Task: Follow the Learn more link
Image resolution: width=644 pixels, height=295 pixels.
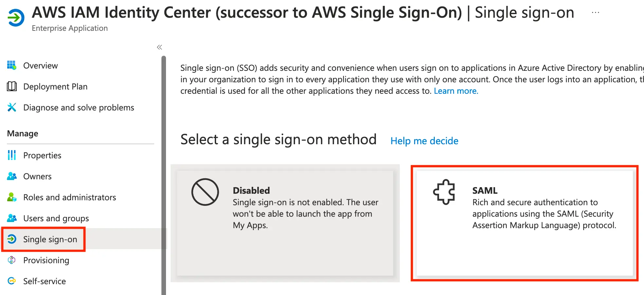Action: point(456,91)
